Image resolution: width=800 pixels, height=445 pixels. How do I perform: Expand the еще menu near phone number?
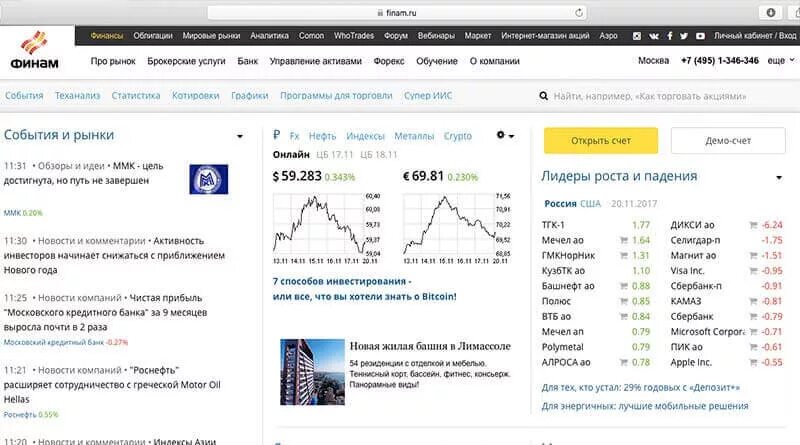click(x=781, y=61)
